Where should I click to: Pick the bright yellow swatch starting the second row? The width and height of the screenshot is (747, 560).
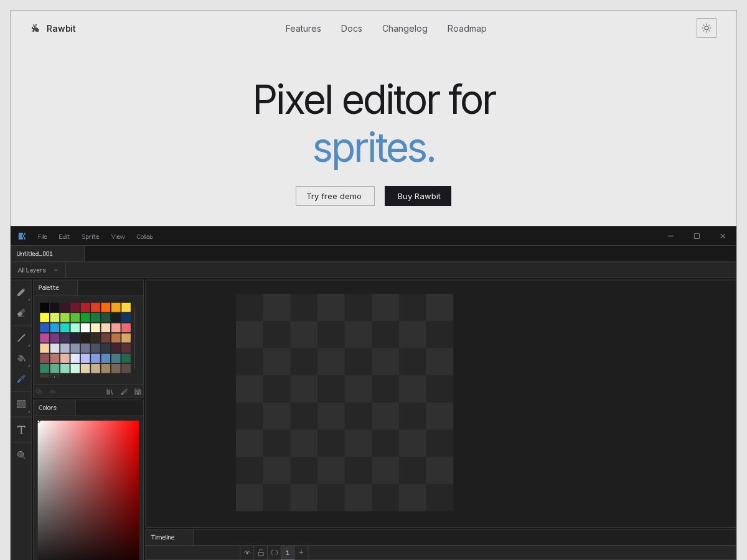pos(45,317)
